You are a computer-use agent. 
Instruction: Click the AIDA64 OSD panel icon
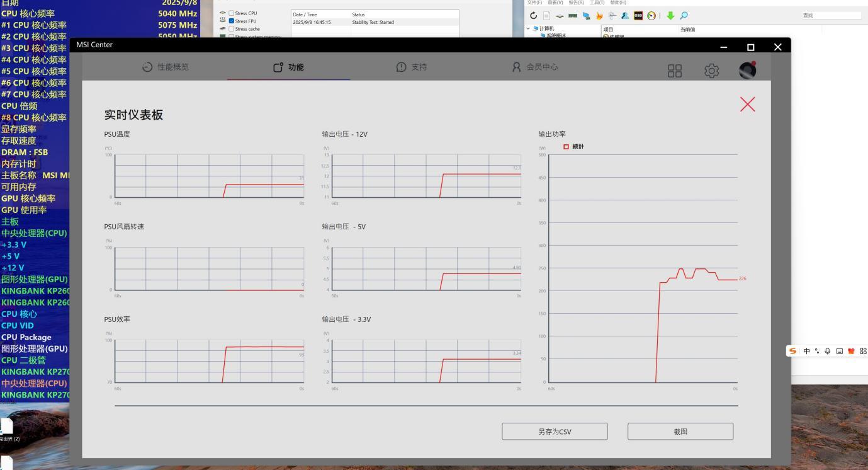click(638, 16)
